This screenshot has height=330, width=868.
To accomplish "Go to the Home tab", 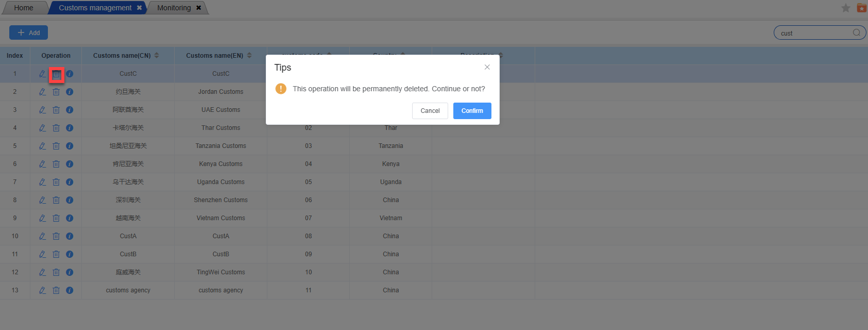I will (24, 8).
